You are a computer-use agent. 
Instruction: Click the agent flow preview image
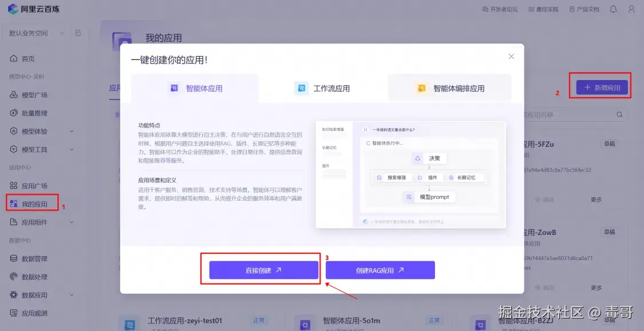[x=410, y=174]
